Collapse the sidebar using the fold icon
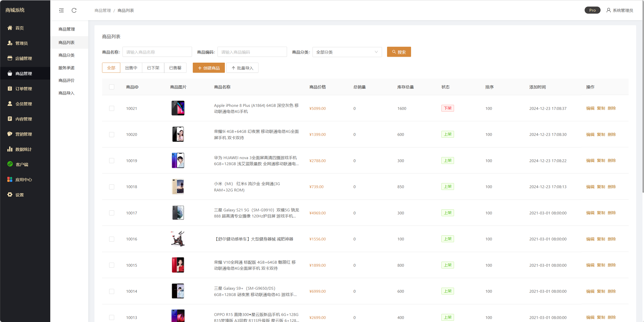The width and height of the screenshot is (644, 322). 61,10
